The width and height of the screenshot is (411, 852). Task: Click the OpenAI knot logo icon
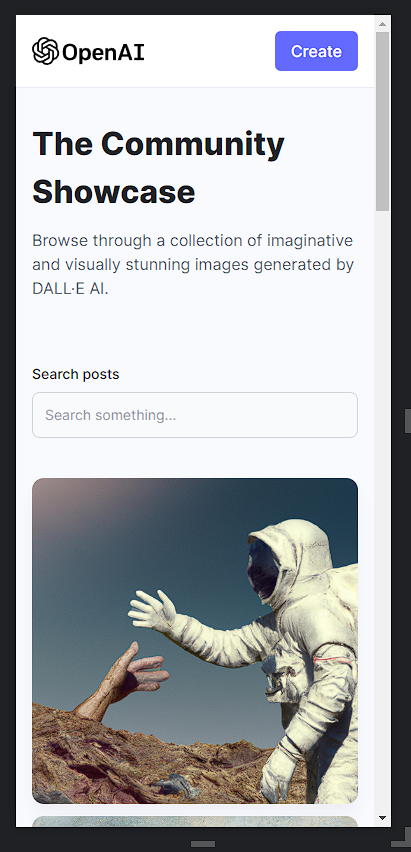pos(45,51)
